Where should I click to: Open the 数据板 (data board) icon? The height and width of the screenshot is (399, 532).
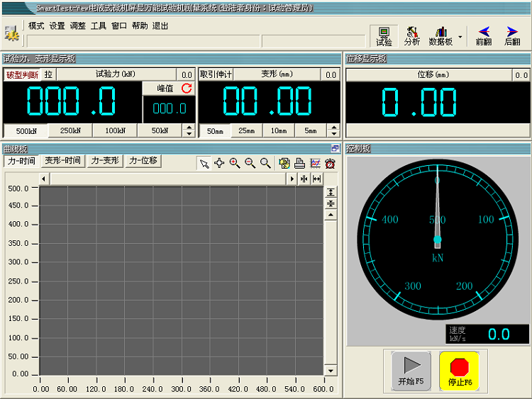coord(440,36)
